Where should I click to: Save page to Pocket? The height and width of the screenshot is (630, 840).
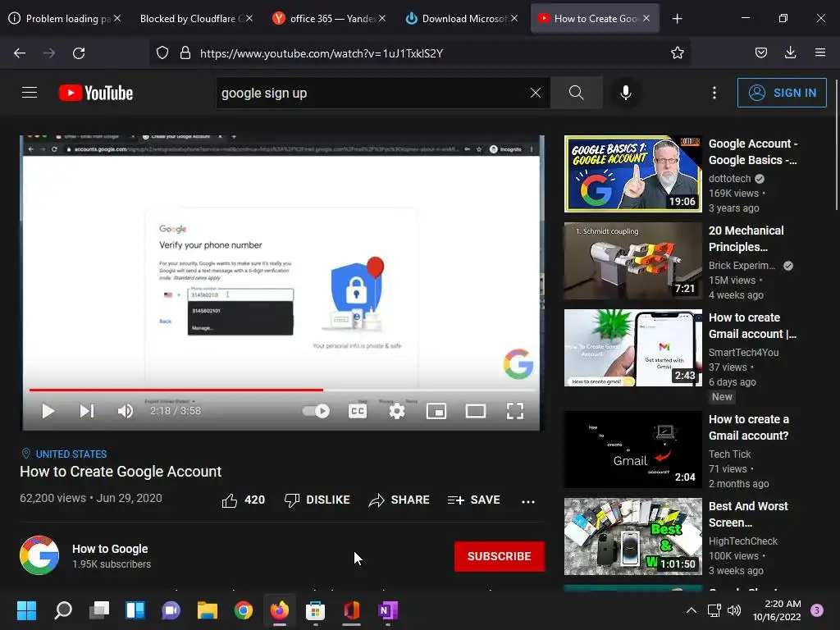tap(760, 52)
